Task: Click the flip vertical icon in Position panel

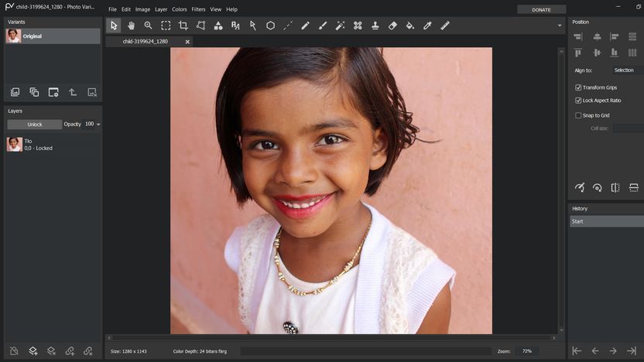Action: [x=634, y=187]
